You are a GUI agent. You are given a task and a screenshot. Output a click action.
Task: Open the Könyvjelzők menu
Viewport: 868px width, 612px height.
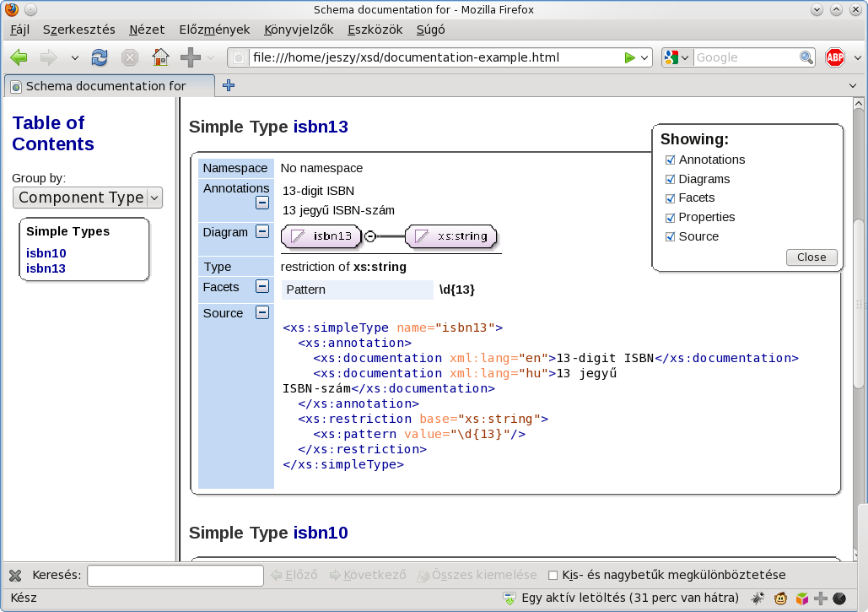tap(299, 30)
